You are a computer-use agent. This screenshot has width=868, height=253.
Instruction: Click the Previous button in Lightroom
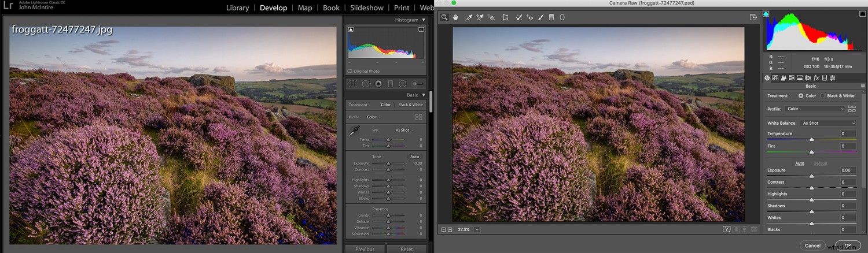click(x=365, y=249)
